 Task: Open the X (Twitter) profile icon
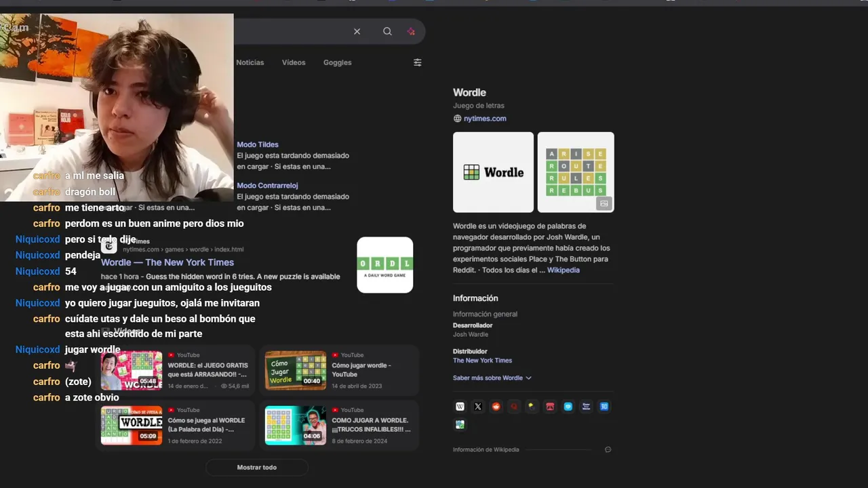coord(478,407)
